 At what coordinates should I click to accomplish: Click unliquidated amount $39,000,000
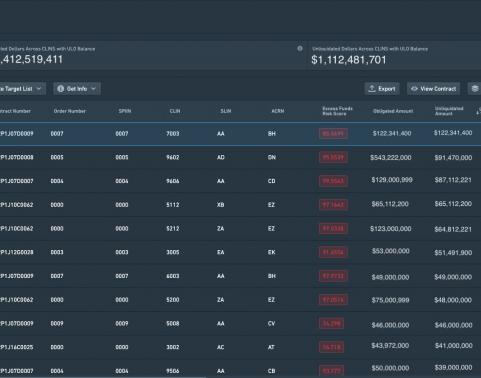tap(453, 367)
